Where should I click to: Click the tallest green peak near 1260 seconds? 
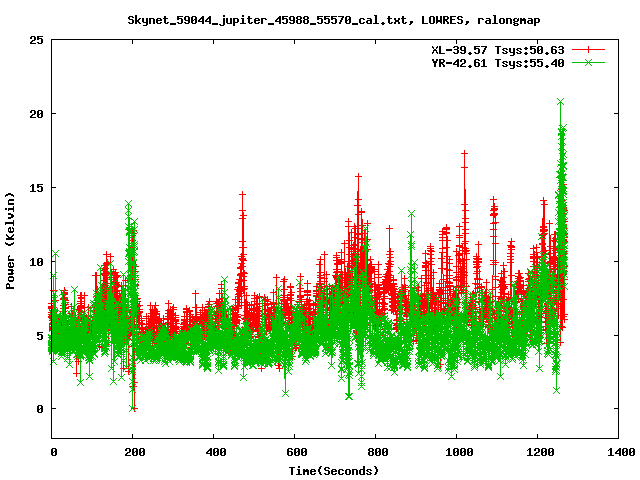point(560,101)
